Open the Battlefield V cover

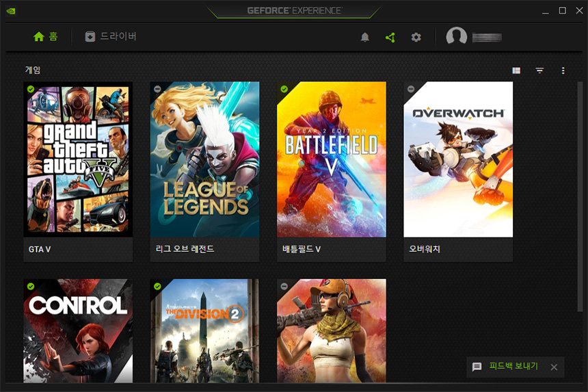(x=332, y=159)
